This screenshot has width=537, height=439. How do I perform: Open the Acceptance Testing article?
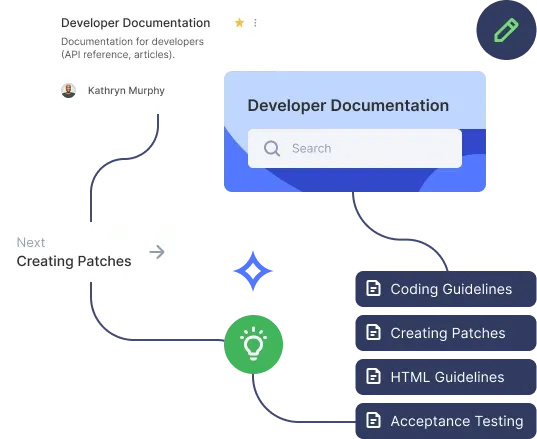(446, 421)
